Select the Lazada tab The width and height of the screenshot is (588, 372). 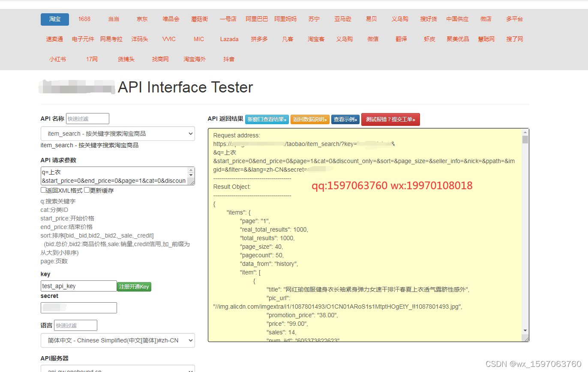pos(229,39)
